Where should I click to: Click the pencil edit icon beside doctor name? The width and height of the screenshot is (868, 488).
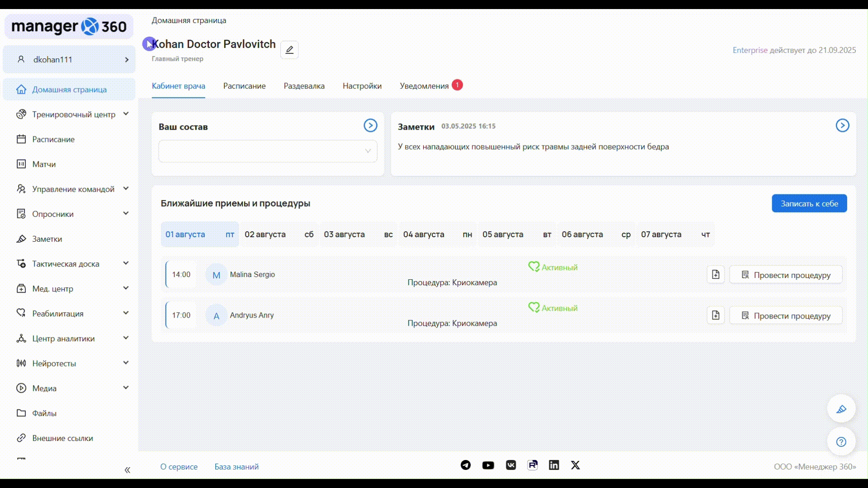289,50
